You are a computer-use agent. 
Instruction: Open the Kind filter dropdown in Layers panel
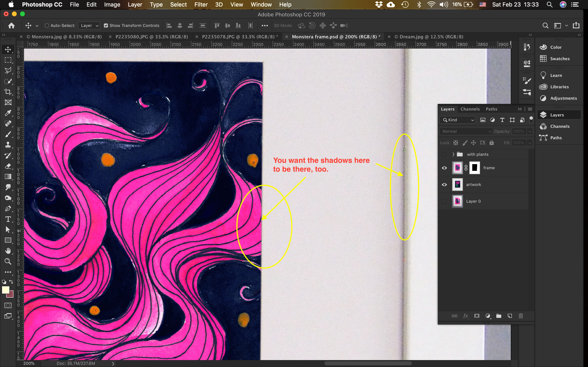tap(457, 120)
